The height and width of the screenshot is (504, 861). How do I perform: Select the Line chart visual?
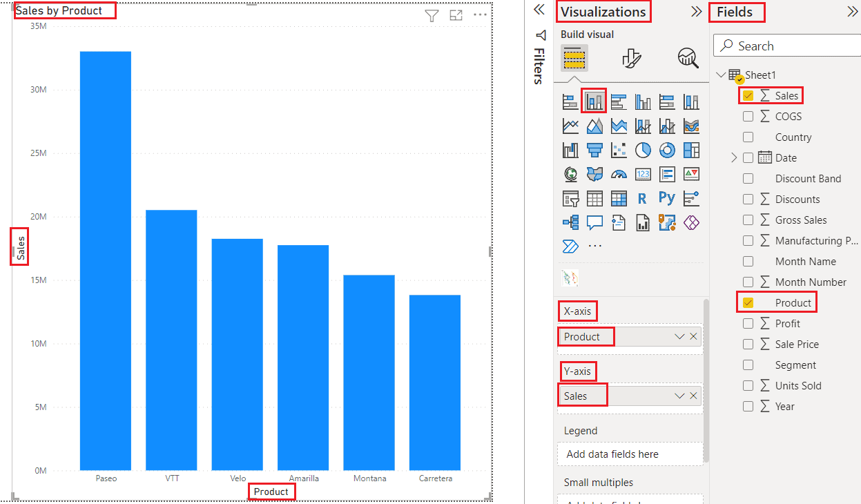click(570, 126)
